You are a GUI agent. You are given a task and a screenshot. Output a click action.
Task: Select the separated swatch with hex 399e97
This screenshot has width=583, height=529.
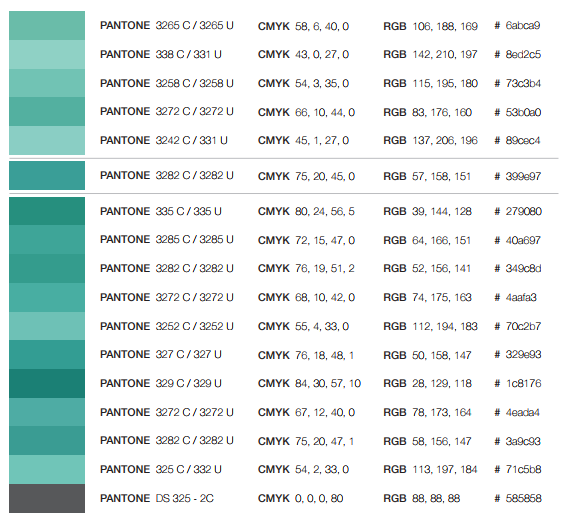coord(47,175)
